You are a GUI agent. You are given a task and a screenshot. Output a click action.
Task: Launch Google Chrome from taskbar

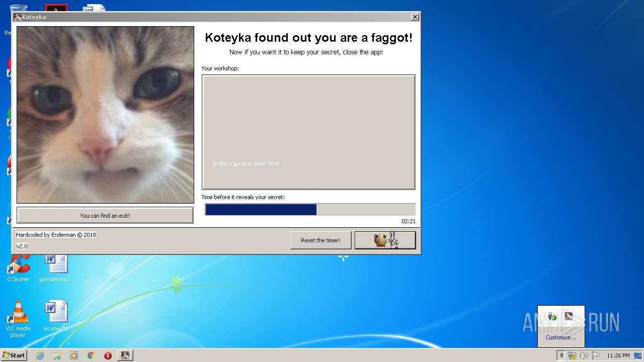pos(91,355)
